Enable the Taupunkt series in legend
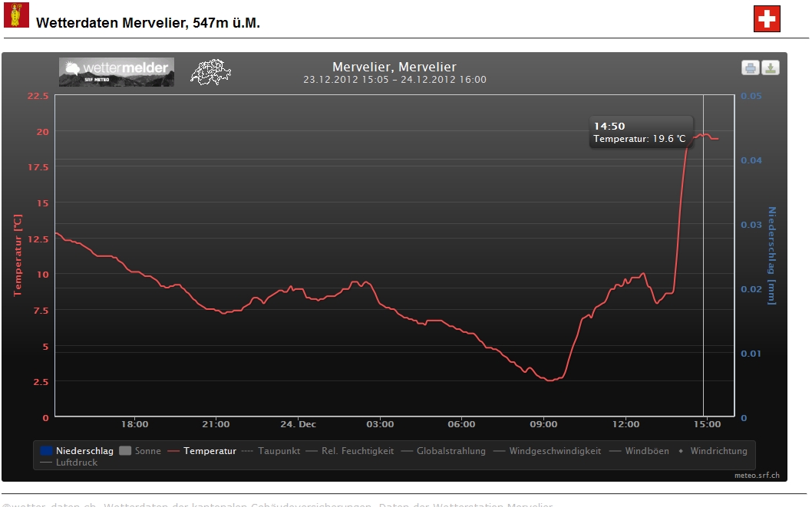 (x=278, y=451)
